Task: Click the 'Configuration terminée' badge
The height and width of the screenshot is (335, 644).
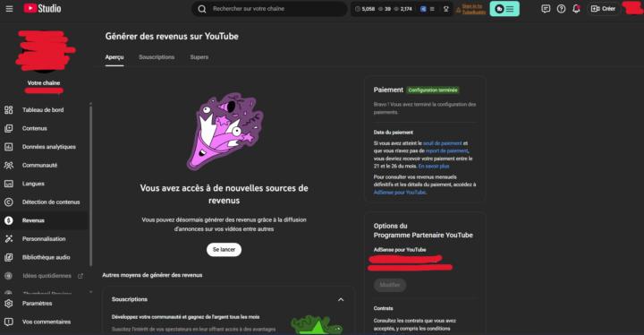Action: 433,90
